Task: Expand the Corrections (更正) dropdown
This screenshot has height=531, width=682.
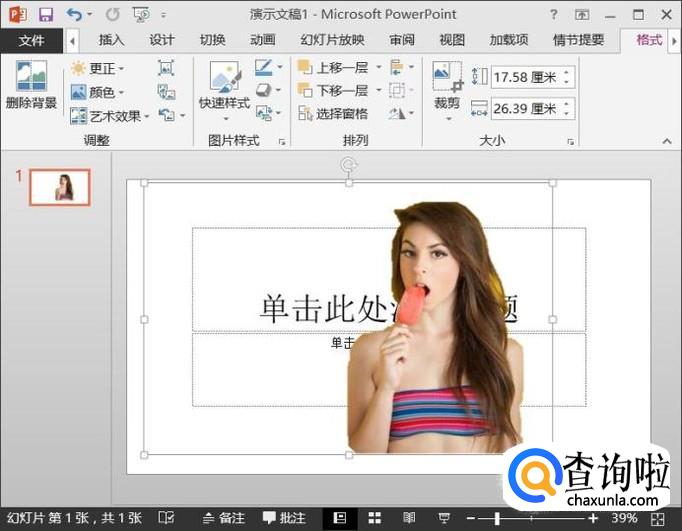Action: tap(98, 68)
